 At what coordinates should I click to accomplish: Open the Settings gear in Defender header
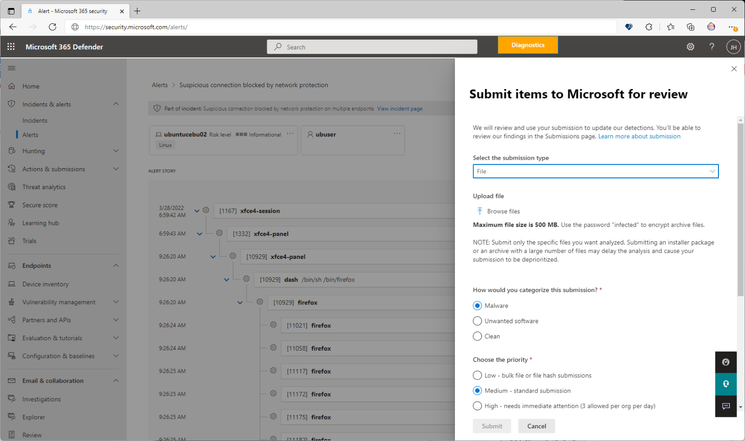pyautogui.click(x=690, y=47)
